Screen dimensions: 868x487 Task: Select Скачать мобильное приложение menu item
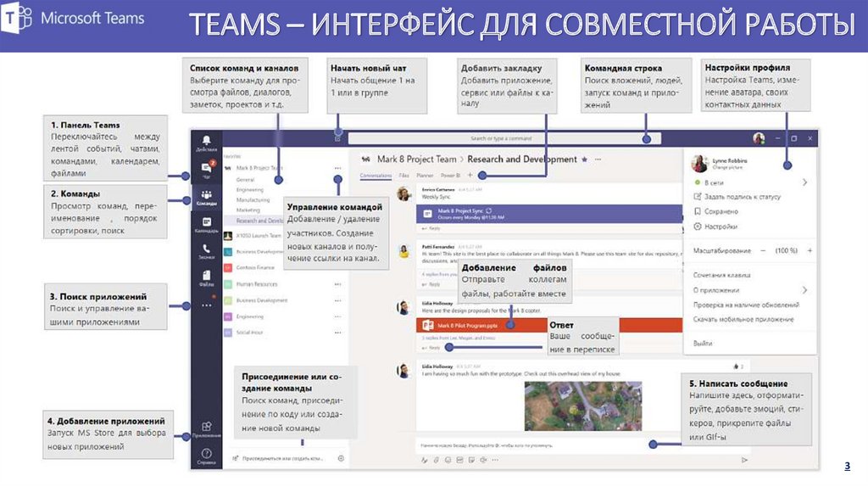(743, 319)
